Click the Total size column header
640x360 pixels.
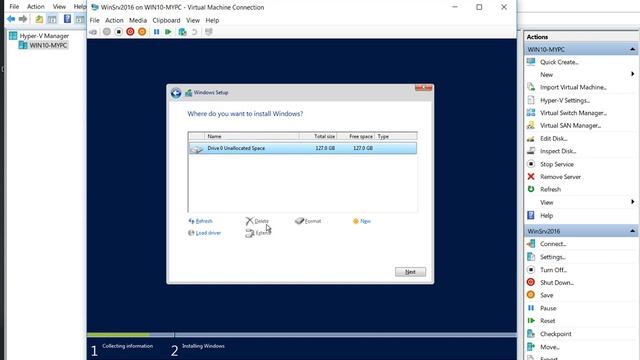(x=318, y=136)
